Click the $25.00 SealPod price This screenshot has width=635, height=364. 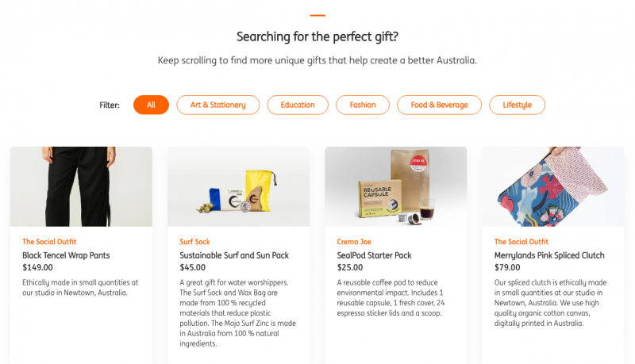tap(350, 267)
